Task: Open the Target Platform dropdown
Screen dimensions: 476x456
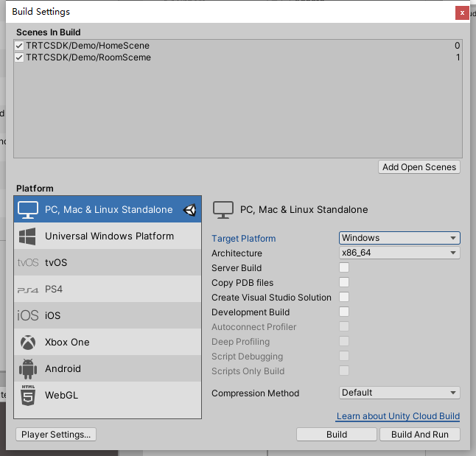Action: pos(399,238)
